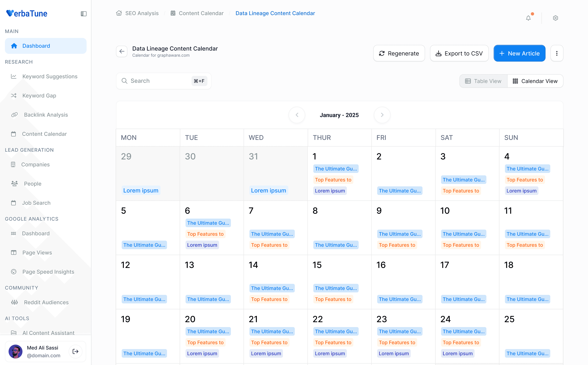Open the three-dot more options menu
588x365 pixels.
[557, 53]
